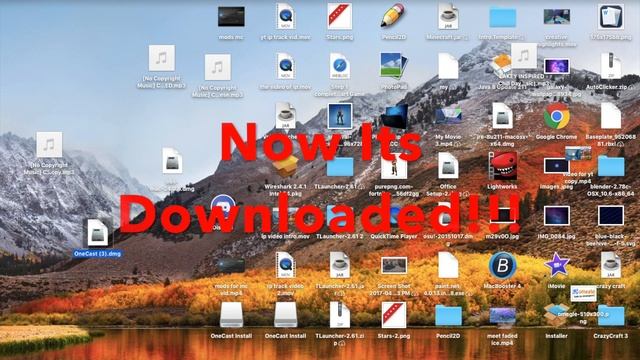Select the IMG_0084.jpg thumbnail

point(556,216)
